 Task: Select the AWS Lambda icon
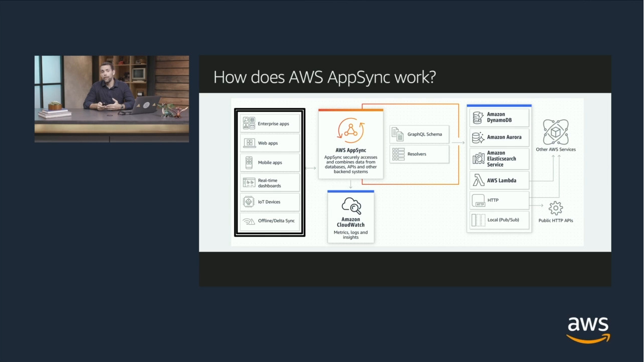[477, 180]
